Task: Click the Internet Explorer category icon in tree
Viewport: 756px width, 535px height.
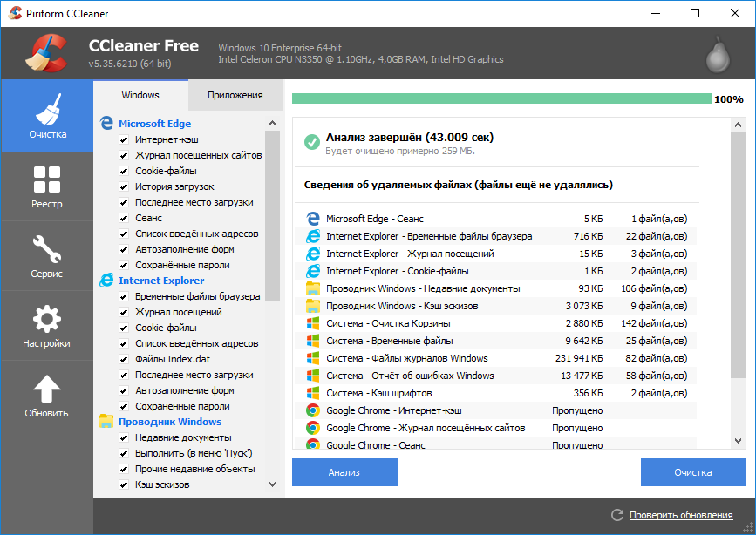Action: click(106, 280)
